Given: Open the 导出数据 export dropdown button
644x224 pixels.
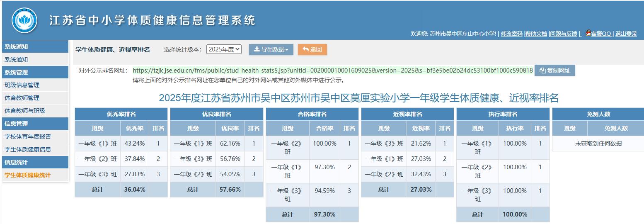Looking at the screenshot, I should [x=271, y=49].
